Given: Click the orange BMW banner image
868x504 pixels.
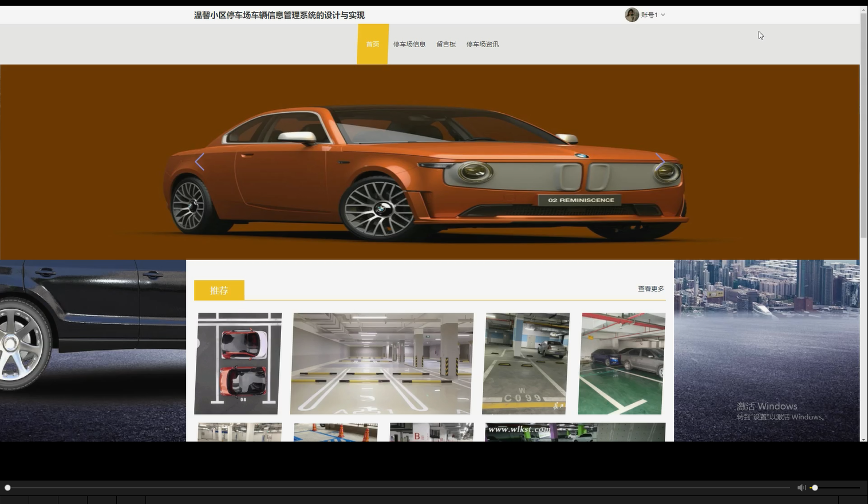Looking at the screenshot, I should [429, 162].
